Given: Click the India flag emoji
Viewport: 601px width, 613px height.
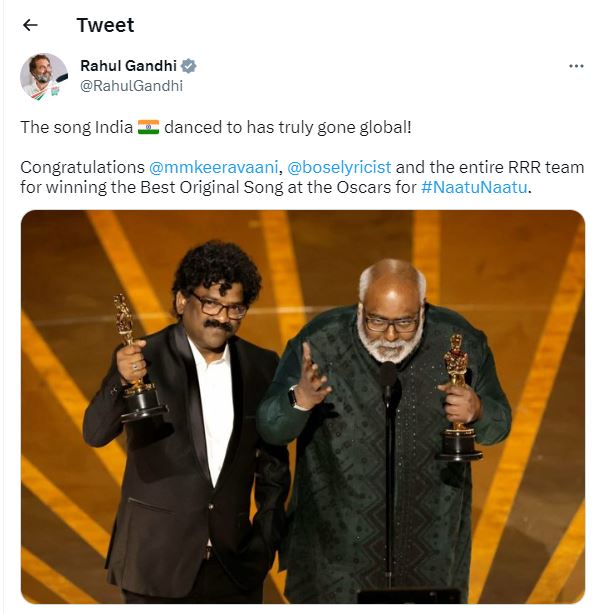Looking at the screenshot, I should [148, 127].
